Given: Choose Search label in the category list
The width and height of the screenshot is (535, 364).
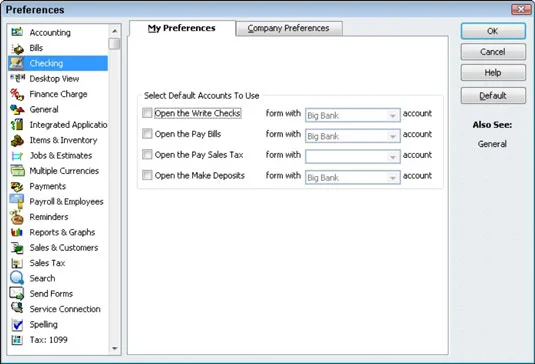Looking at the screenshot, I should pos(42,278).
